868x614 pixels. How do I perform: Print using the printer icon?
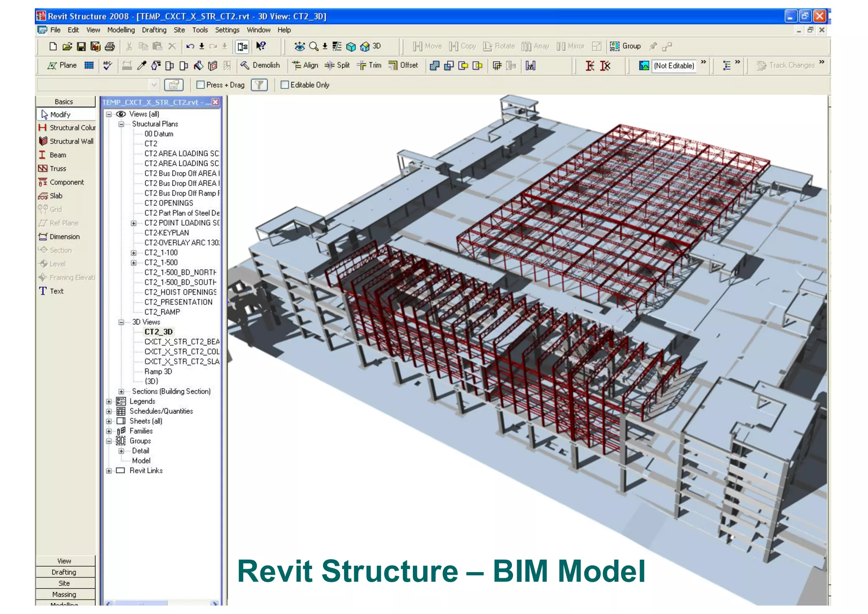[110, 46]
